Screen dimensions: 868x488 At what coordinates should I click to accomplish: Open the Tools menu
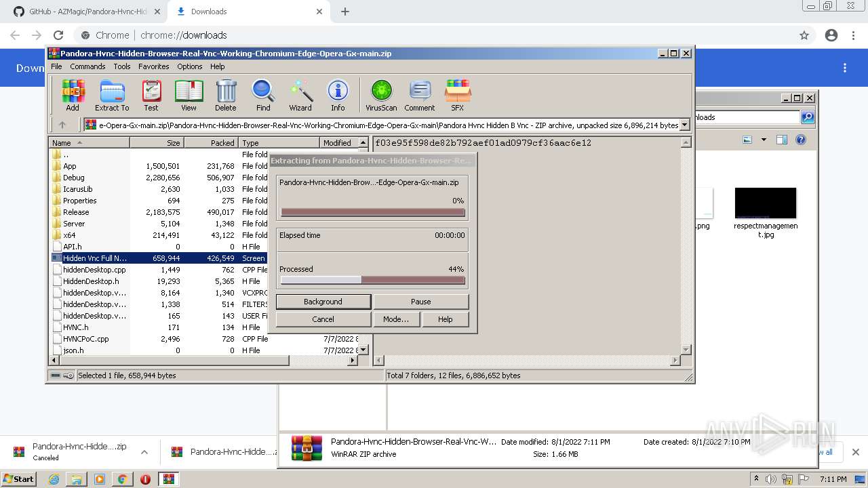point(122,66)
